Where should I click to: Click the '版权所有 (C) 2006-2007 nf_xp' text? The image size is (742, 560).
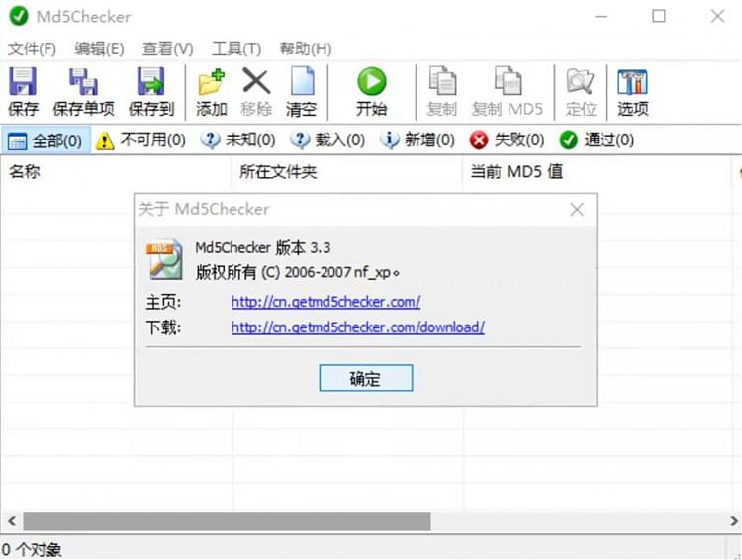coord(297,272)
